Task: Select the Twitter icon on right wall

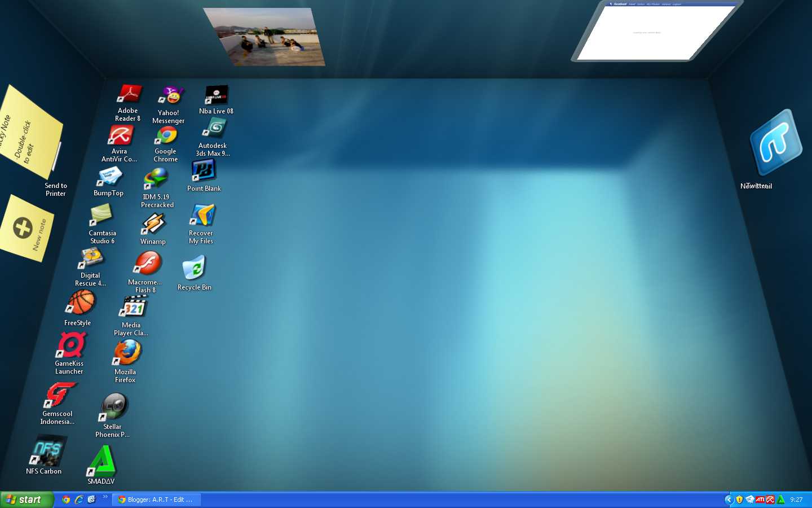Action: [x=776, y=143]
